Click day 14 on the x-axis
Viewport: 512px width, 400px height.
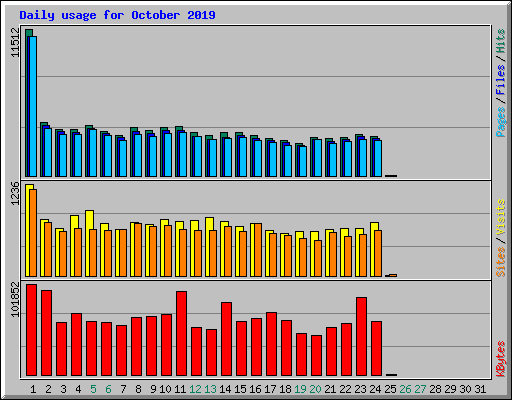tap(225, 389)
